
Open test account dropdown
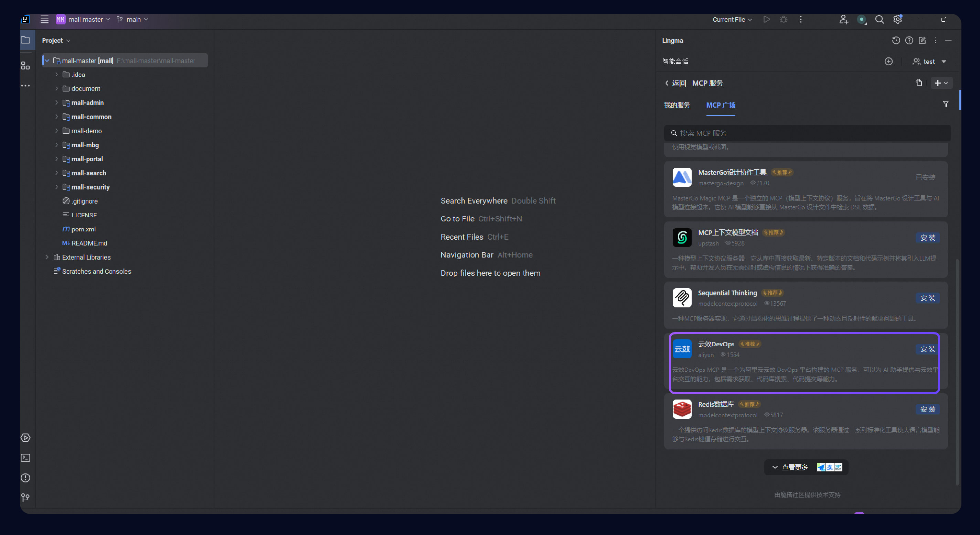pyautogui.click(x=929, y=61)
